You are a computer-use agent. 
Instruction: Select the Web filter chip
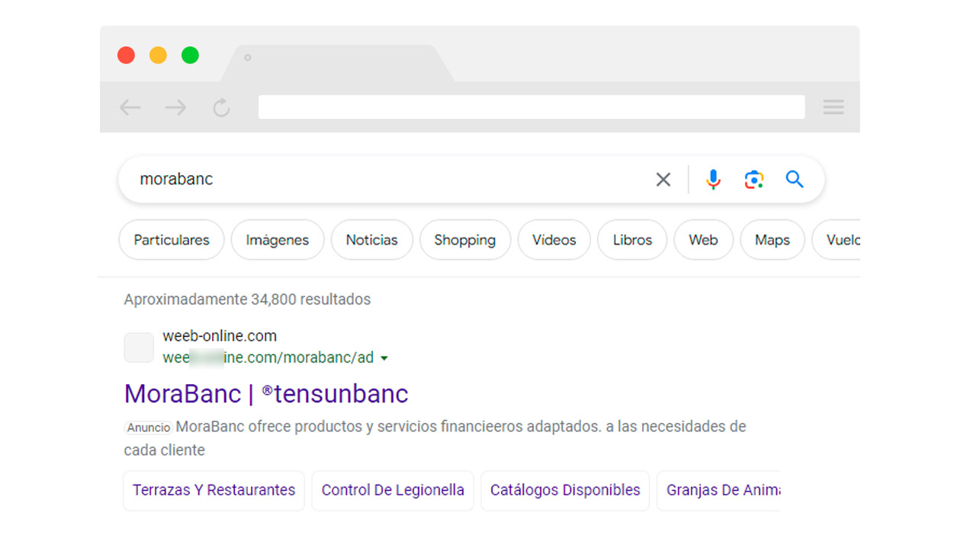click(x=703, y=240)
